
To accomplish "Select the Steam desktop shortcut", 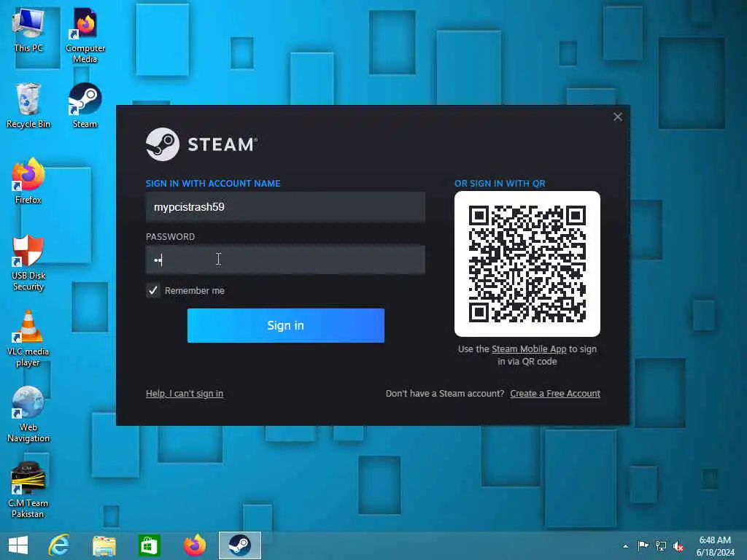I will (x=85, y=105).
